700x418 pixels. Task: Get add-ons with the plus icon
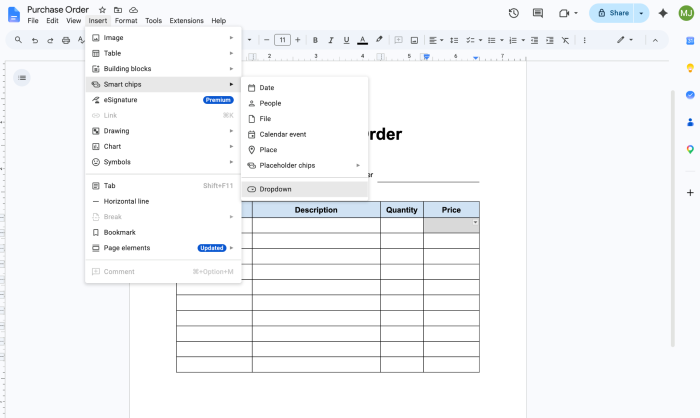point(690,192)
